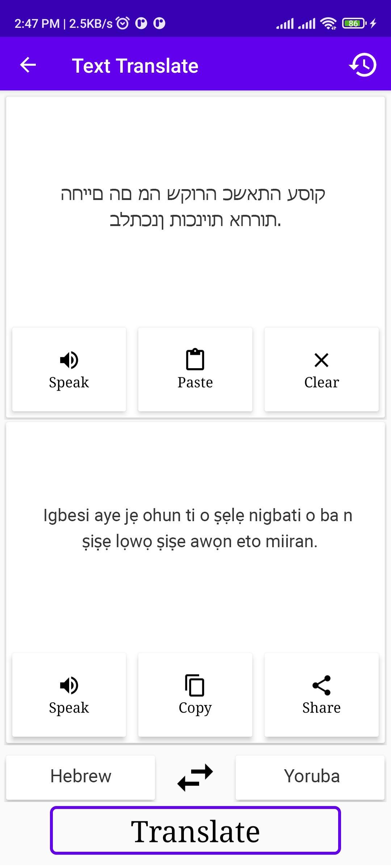Tap the Text Translate title
The height and width of the screenshot is (868, 391).
[x=135, y=66]
